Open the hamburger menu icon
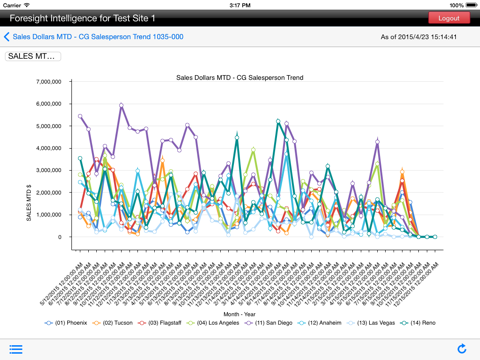480x360 pixels. (x=16, y=349)
